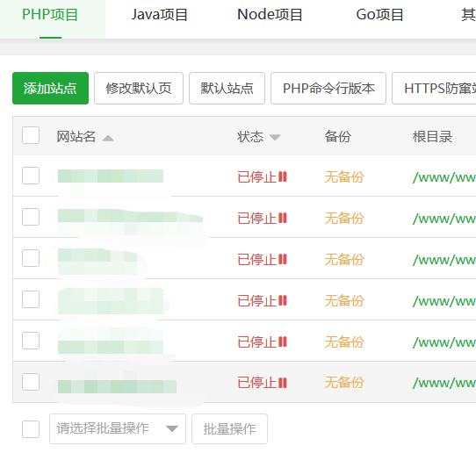This screenshot has height=453, width=476.
Task: Open 无备份 backup link in third row
Action: tap(344, 259)
